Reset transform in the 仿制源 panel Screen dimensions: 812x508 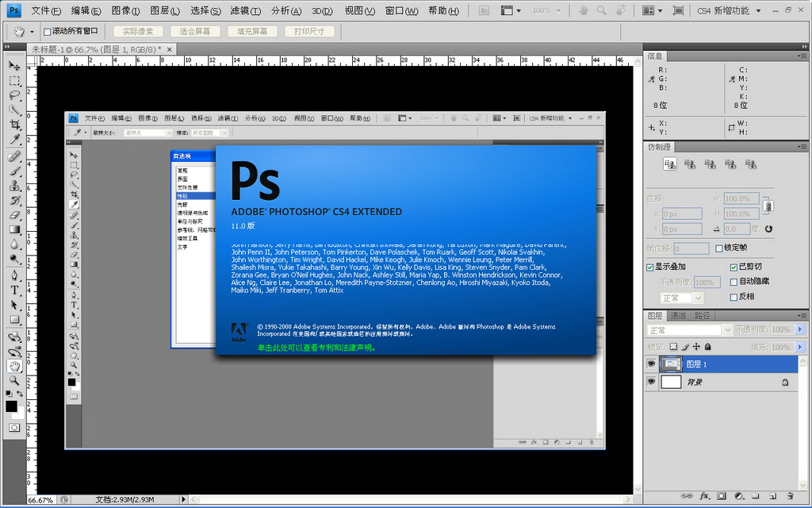pos(768,229)
